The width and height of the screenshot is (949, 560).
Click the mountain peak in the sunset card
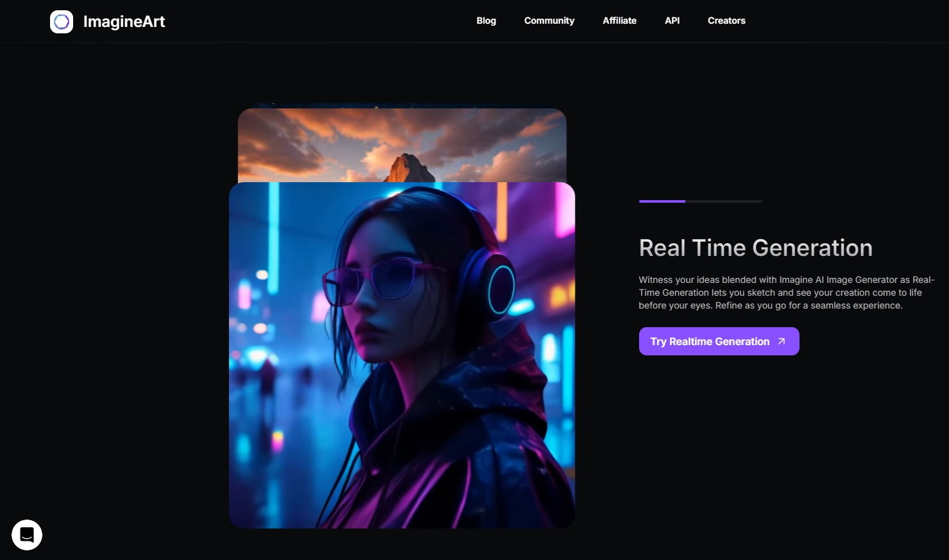(x=407, y=167)
